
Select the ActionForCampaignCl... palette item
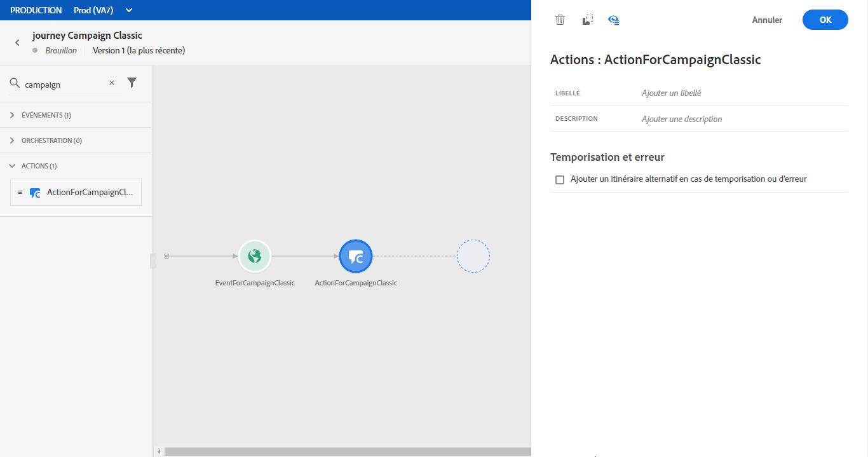point(76,193)
